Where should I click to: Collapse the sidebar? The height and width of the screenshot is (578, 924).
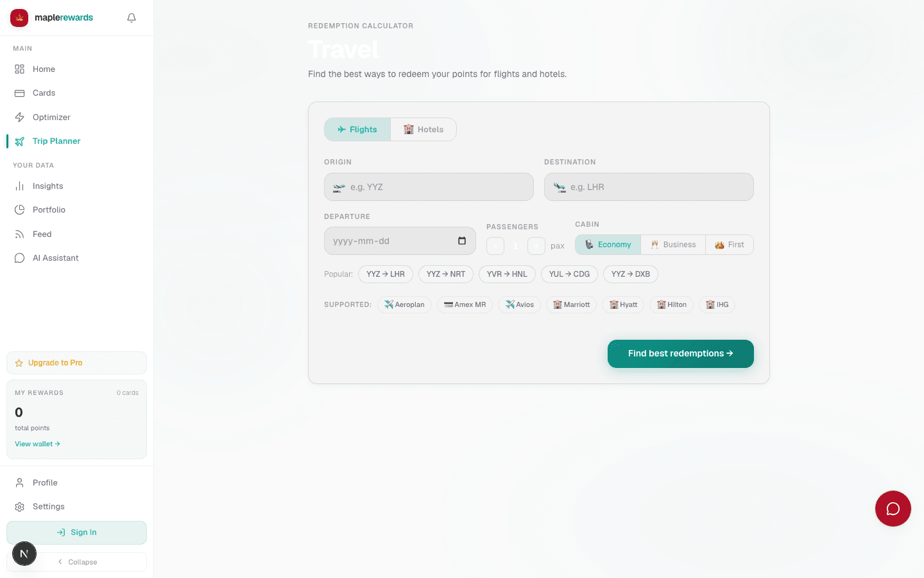click(x=77, y=562)
